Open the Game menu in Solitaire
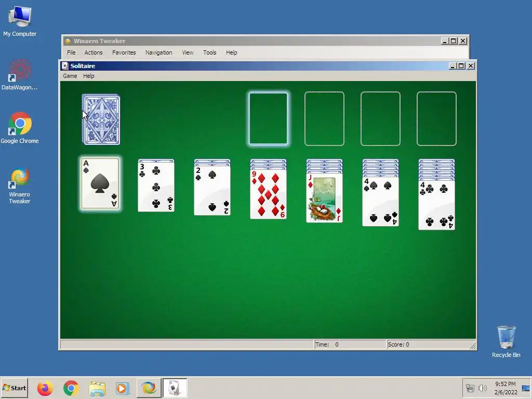The image size is (532, 399). pyautogui.click(x=70, y=76)
